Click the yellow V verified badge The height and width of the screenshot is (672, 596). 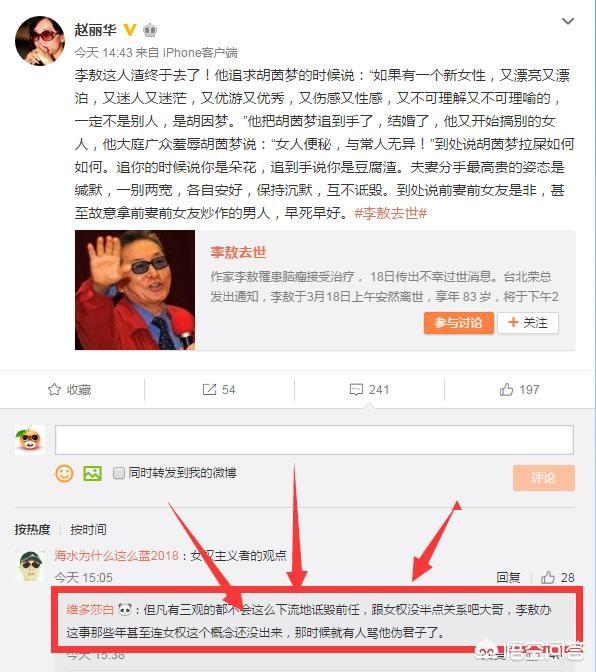coord(129,30)
